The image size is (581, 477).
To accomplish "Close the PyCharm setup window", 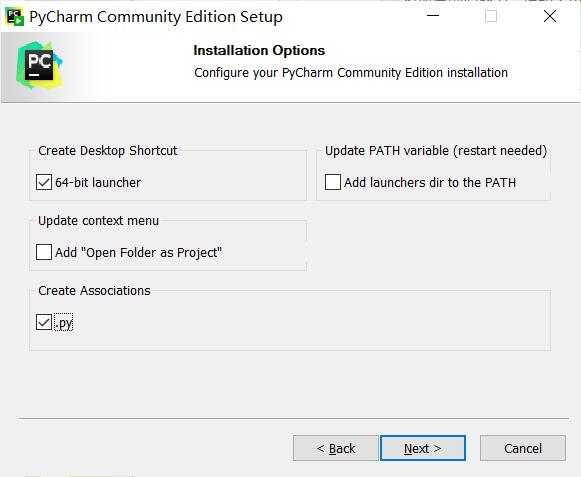I will (x=550, y=16).
